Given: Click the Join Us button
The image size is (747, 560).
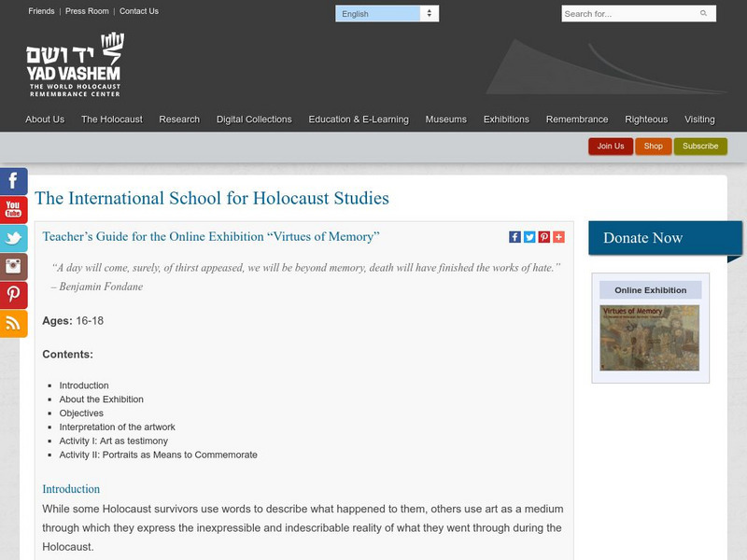Looking at the screenshot, I should point(611,147).
